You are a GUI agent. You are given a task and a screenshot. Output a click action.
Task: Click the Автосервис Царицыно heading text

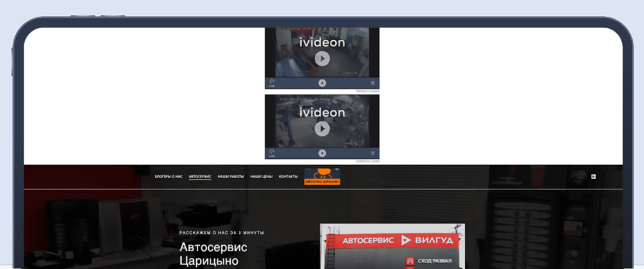(x=214, y=254)
